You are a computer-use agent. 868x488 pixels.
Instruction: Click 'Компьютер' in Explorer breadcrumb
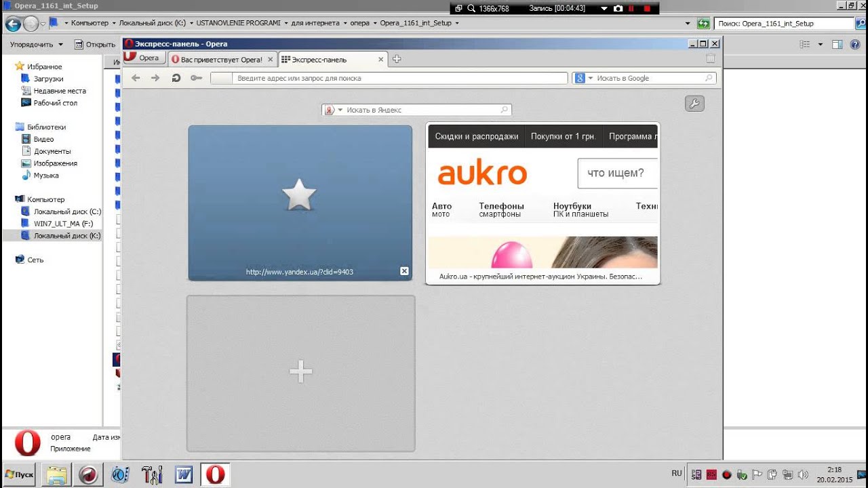(90, 23)
